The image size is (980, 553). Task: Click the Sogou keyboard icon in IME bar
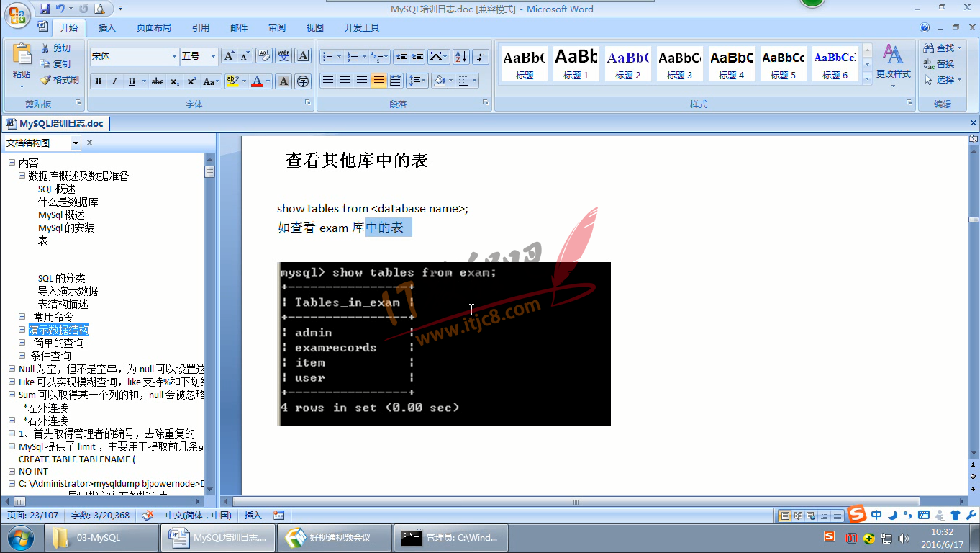point(924,515)
